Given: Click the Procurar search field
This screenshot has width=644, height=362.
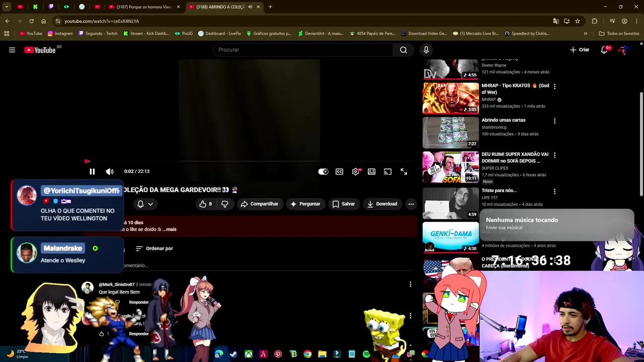Looking at the screenshot, I should coord(303,50).
